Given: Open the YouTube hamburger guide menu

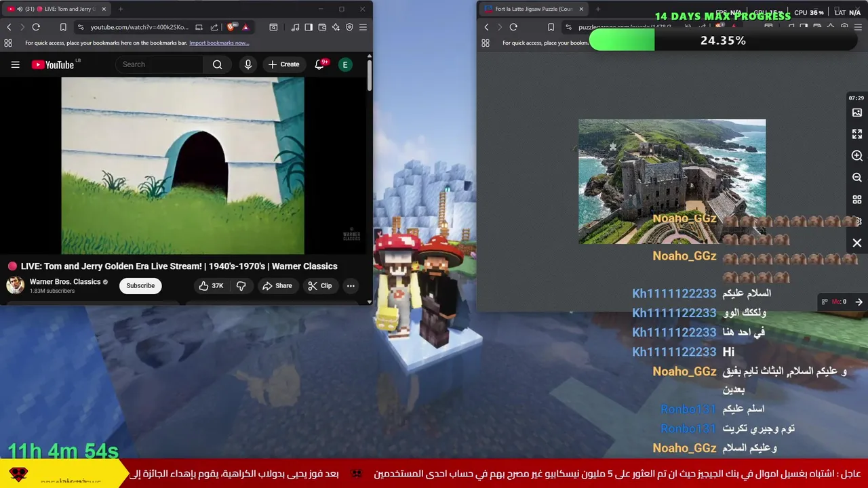Looking at the screenshot, I should [x=15, y=64].
